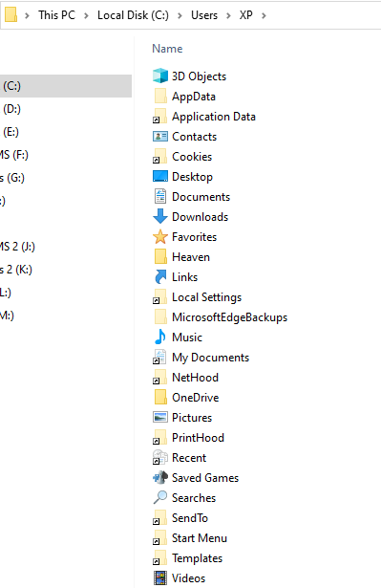Select the 'Templates' name text
Image resolution: width=381 pixels, height=588 pixels.
click(x=197, y=558)
